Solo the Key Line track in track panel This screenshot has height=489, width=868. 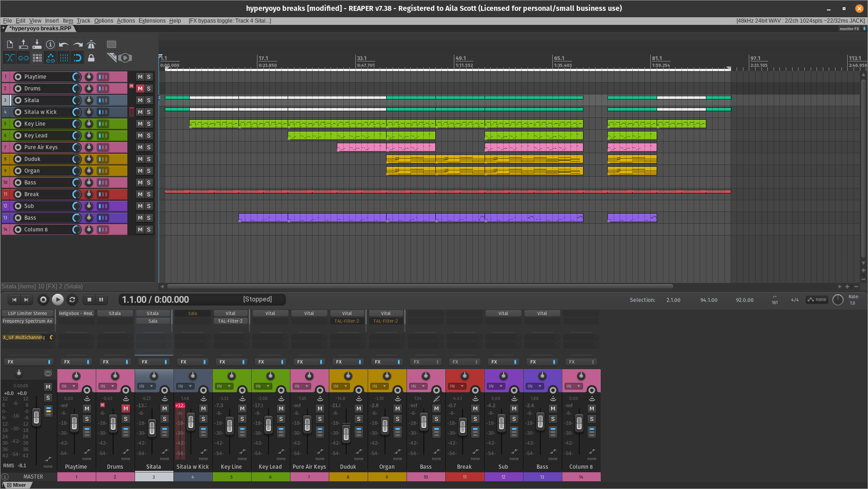[x=149, y=124]
